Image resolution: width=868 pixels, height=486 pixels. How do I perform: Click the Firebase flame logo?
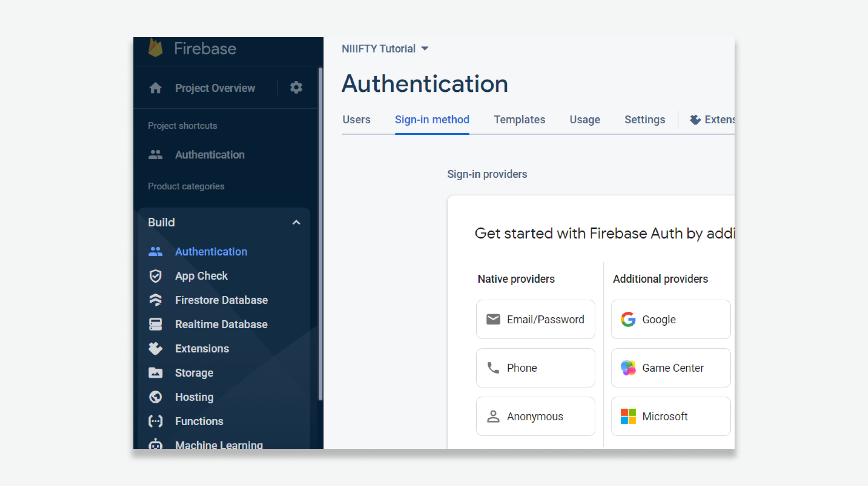coord(156,48)
